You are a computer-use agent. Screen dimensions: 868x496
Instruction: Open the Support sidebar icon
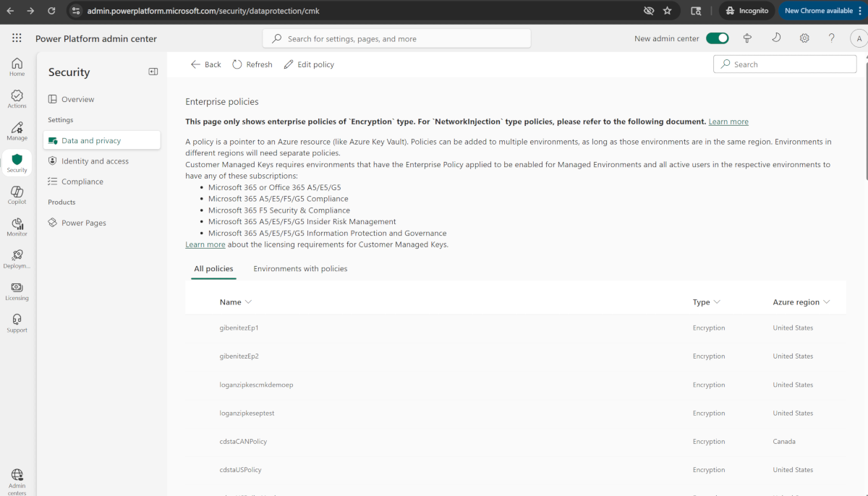(16, 322)
